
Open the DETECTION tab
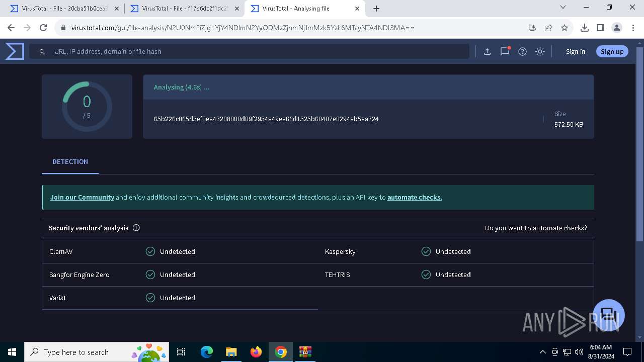tap(70, 162)
